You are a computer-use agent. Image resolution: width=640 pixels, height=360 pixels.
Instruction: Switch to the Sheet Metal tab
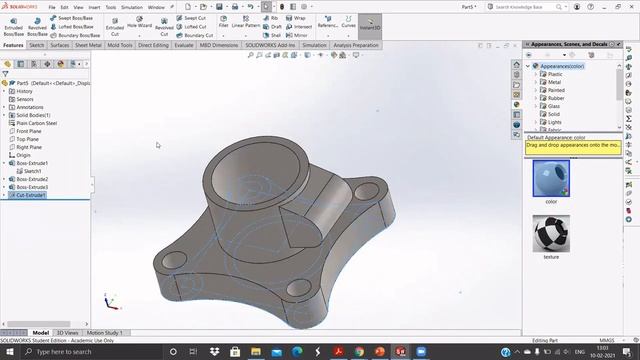pos(88,45)
